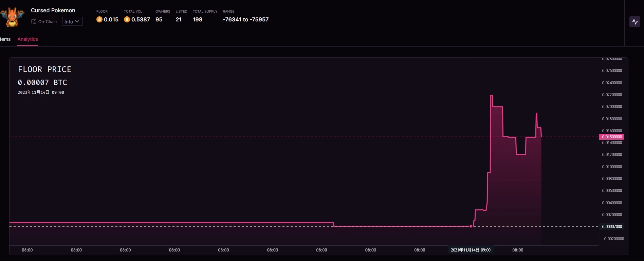
Task: Click the Owners count 95
Action: coord(159,20)
